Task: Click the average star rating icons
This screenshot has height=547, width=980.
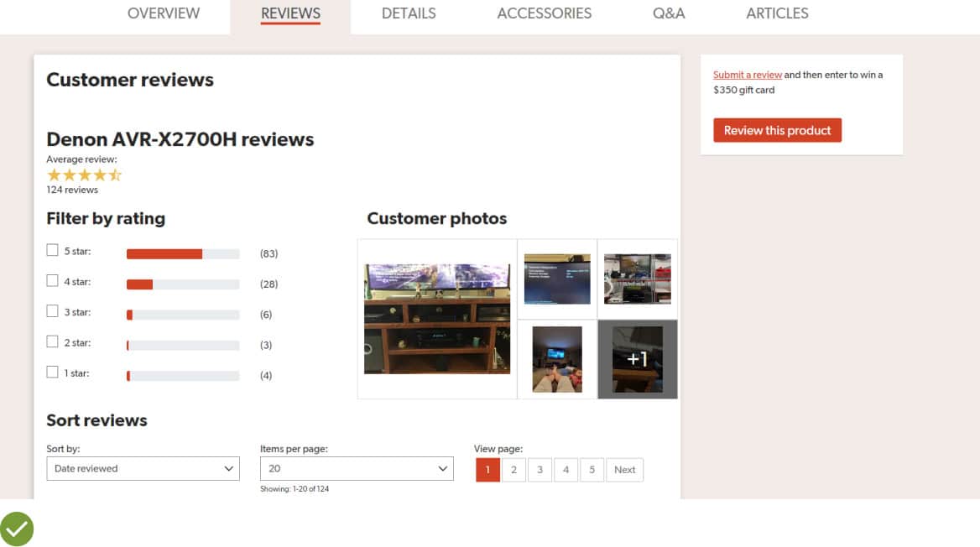Action: click(84, 175)
